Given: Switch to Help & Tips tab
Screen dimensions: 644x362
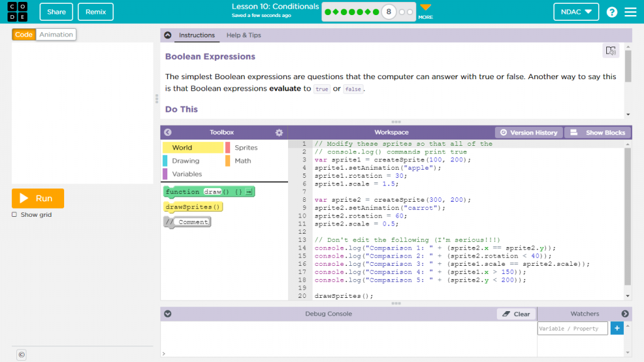Looking at the screenshot, I should pyautogui.click(x=243, y=35).
